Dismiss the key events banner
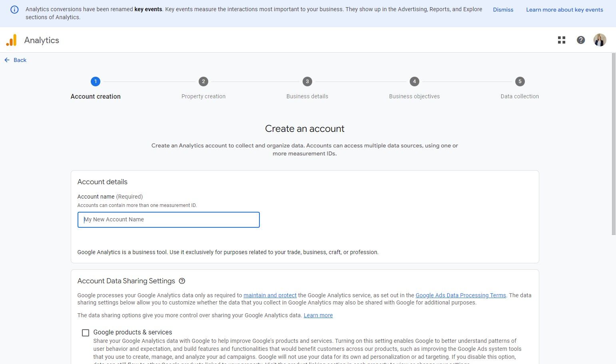 pos(503,10)
